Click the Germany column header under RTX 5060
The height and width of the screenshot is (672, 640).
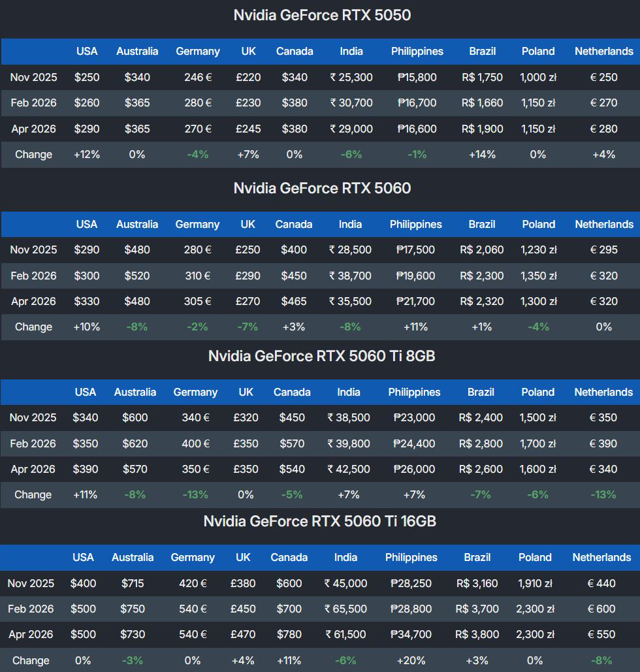pyautogui.click(x=198, y=224)
